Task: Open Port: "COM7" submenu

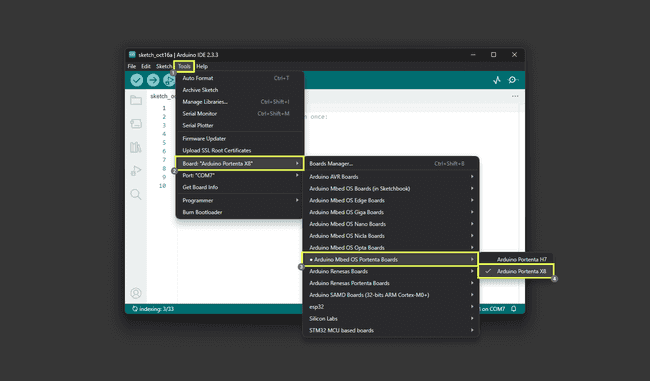Action: click(240, 175)
